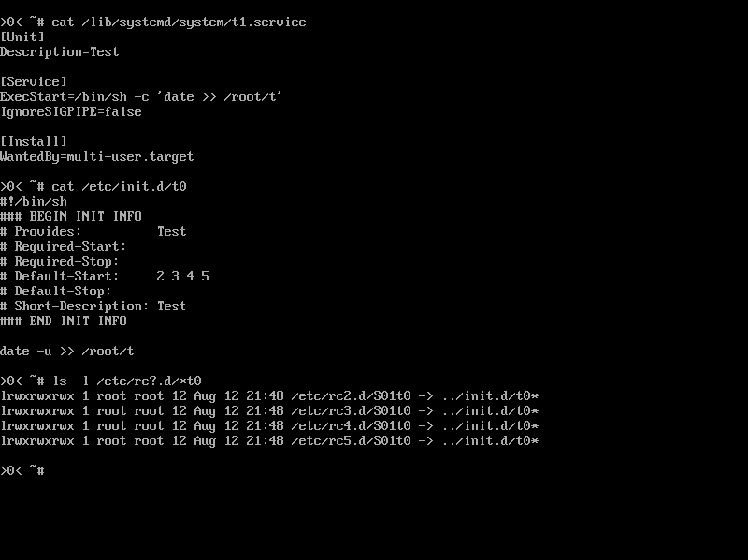Click the Default-Start runlevels '2 3 4 5'
This screenshot has height=560, width=748.
182,276
